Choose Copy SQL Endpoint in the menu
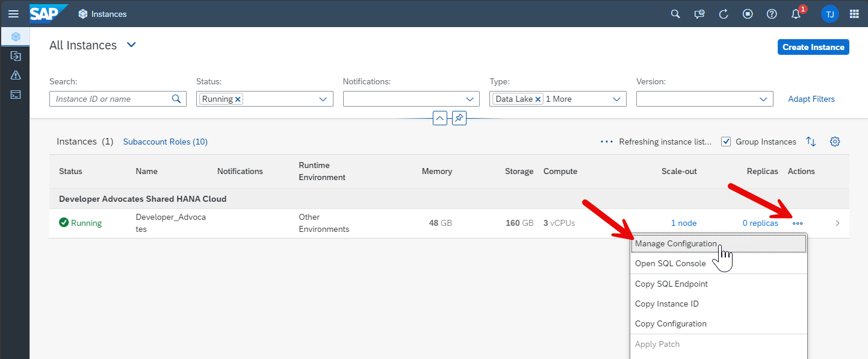868x359 pixels. click(671, 283)
